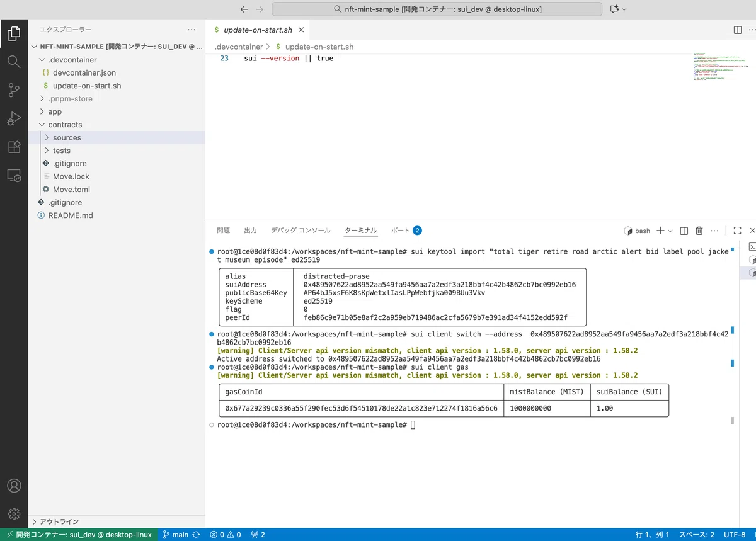
Task: Open the Accounts menu icon
Action: [14, 486]
